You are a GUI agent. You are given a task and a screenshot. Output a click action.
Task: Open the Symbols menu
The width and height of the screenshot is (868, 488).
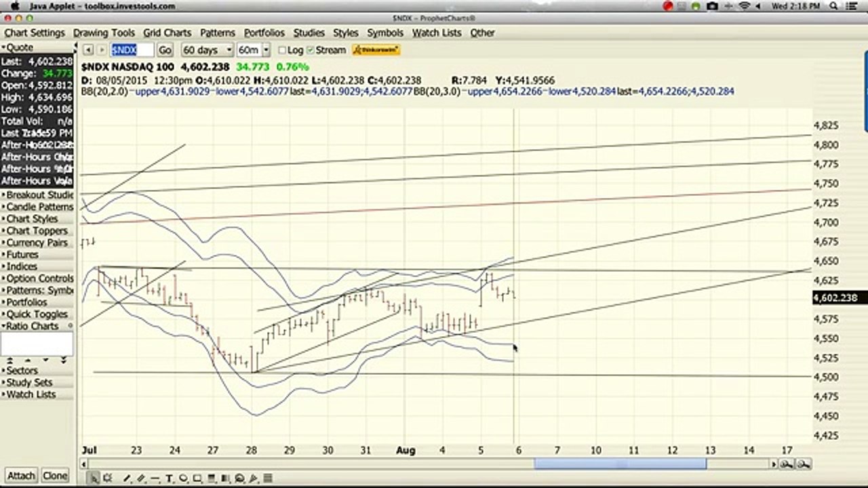pyautogui.click(x=385, y=33)
